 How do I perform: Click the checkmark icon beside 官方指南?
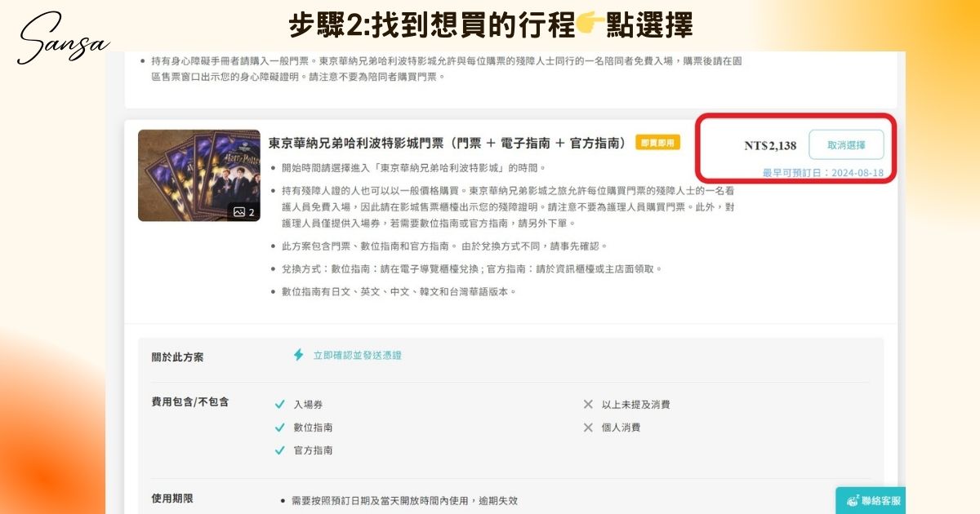click(x=279, y=450)
